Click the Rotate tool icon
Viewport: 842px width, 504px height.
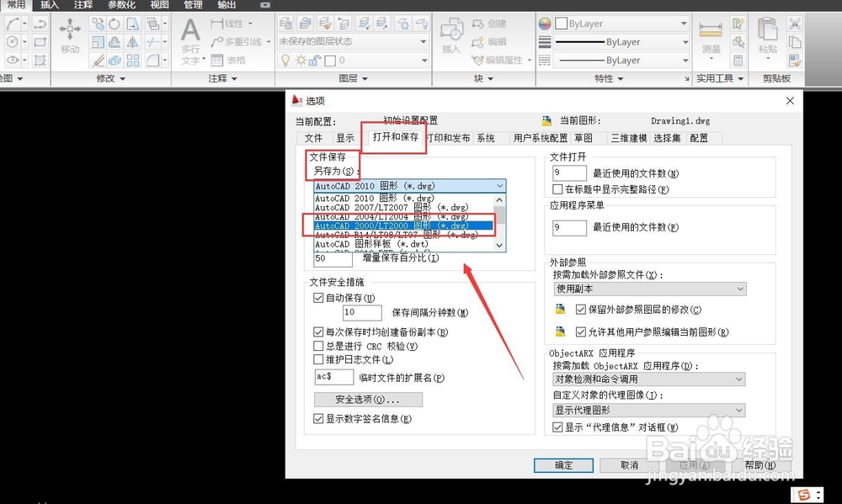115,24
